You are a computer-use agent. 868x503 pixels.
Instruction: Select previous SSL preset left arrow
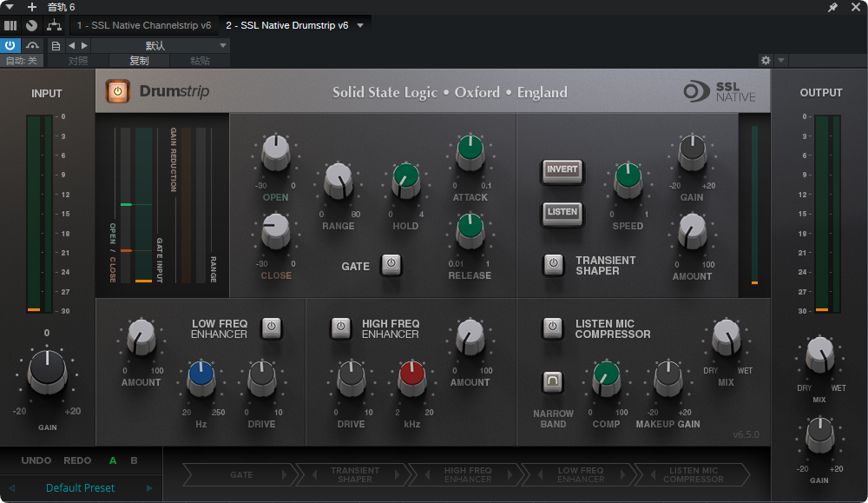coord(12,488)
